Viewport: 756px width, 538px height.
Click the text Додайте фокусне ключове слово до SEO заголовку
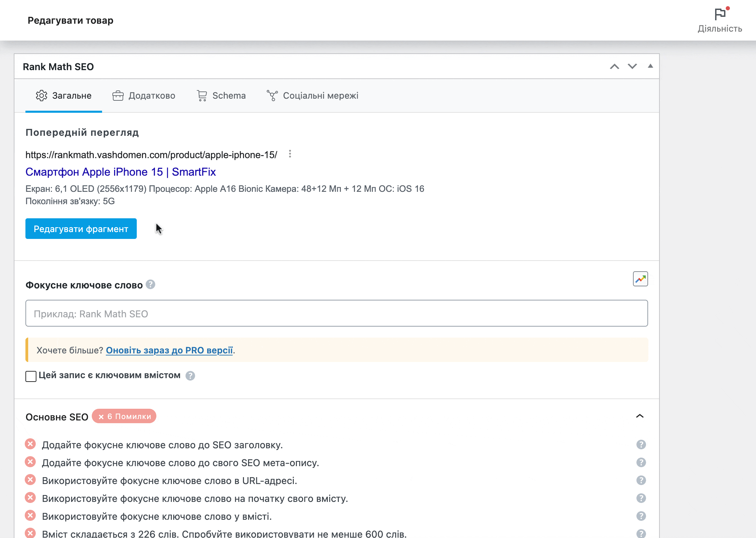click(x=162, y=445)
